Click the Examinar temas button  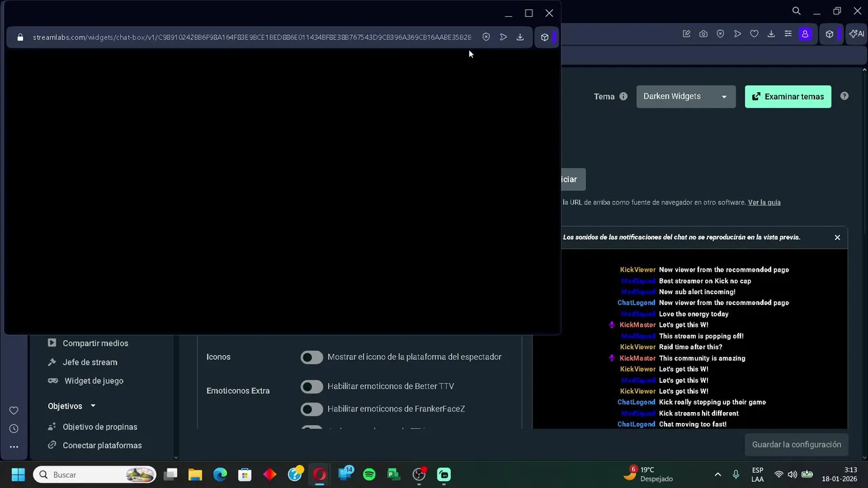(788, 96)
